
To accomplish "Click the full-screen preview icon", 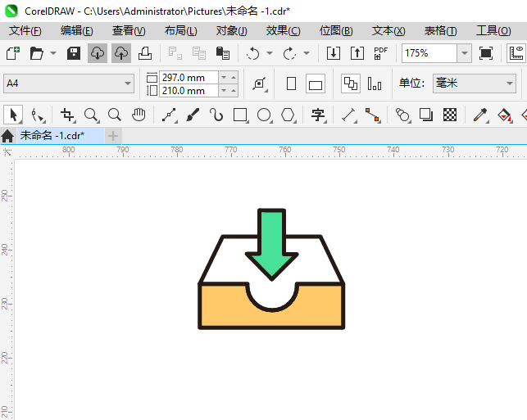I will point(486,53).
